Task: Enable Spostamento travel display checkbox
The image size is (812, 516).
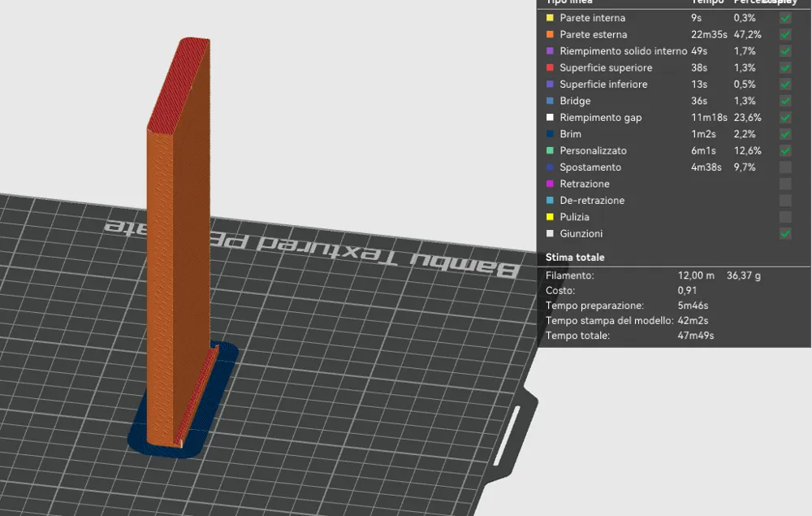Action: (785, 167)
